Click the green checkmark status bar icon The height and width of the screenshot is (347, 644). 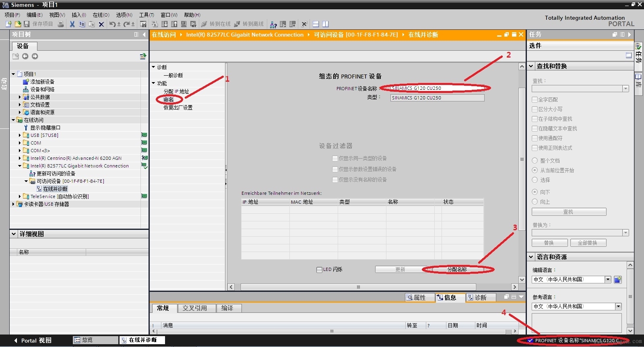pos(530,341)
